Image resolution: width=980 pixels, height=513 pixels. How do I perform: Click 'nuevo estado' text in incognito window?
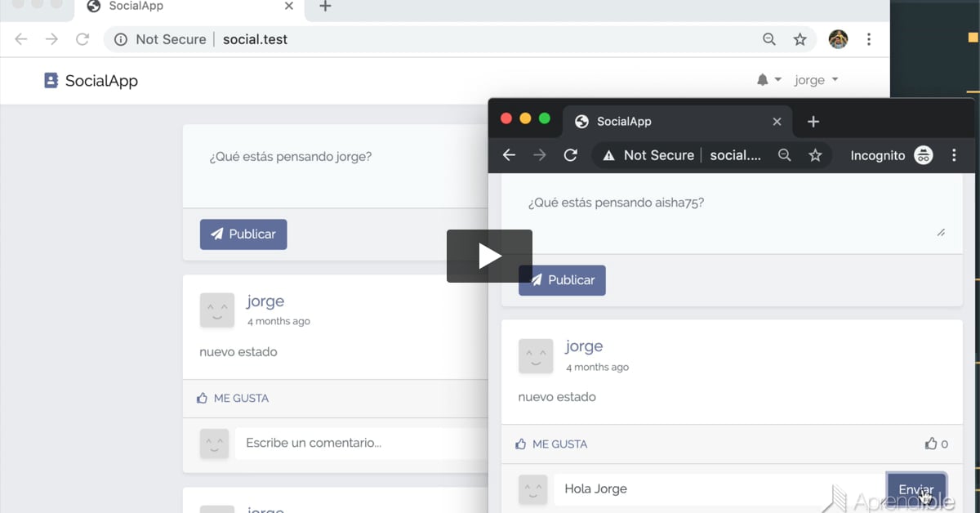point(557,397)
